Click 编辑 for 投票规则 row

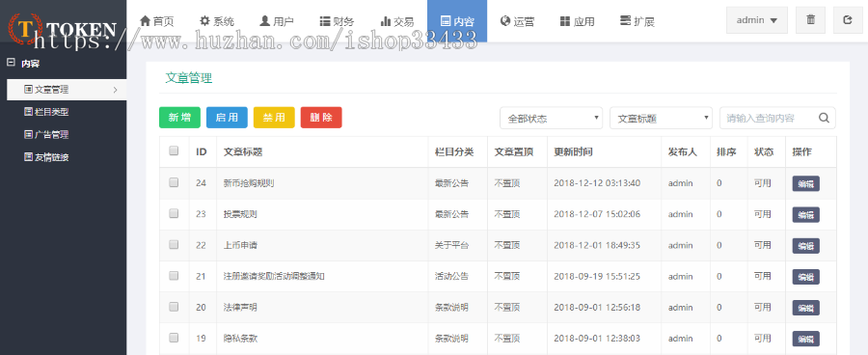[x=806, y=215]
